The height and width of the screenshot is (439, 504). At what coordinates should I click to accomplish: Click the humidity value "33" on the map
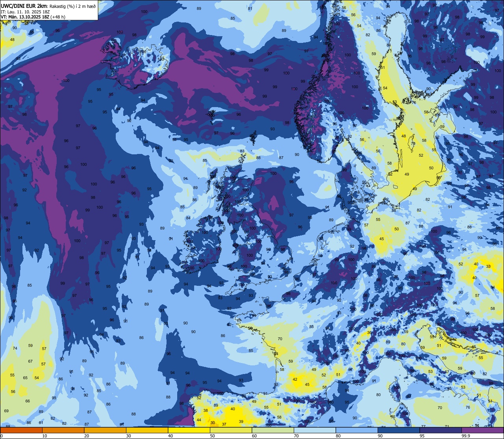tap(488, 267)
